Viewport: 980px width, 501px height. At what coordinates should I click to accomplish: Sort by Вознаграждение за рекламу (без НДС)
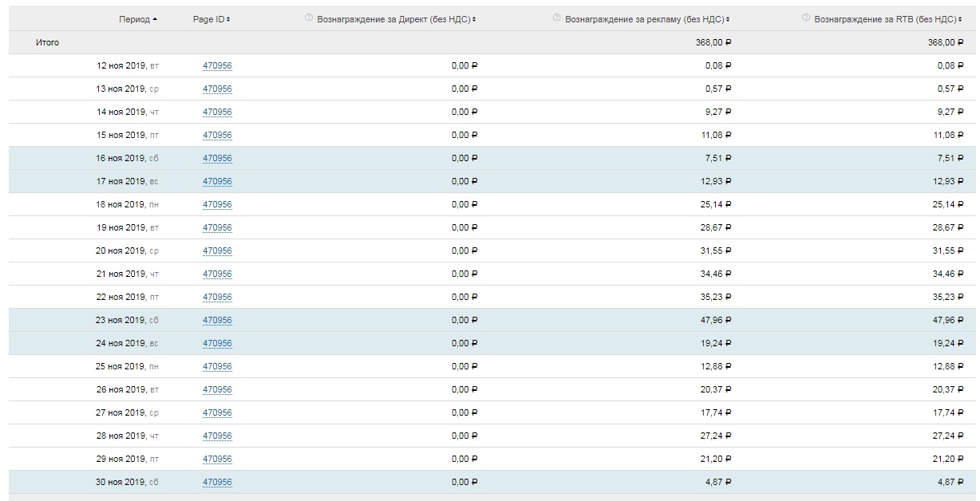(x=647, y=18)
